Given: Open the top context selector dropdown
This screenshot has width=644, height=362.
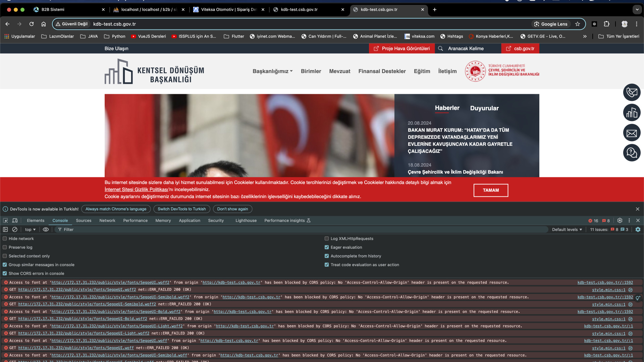Looking at the screenshot, I should tap(30, 230).
